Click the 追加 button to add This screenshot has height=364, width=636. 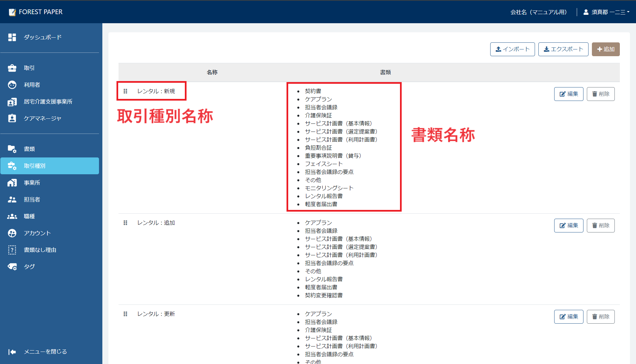tap(605, 49)
